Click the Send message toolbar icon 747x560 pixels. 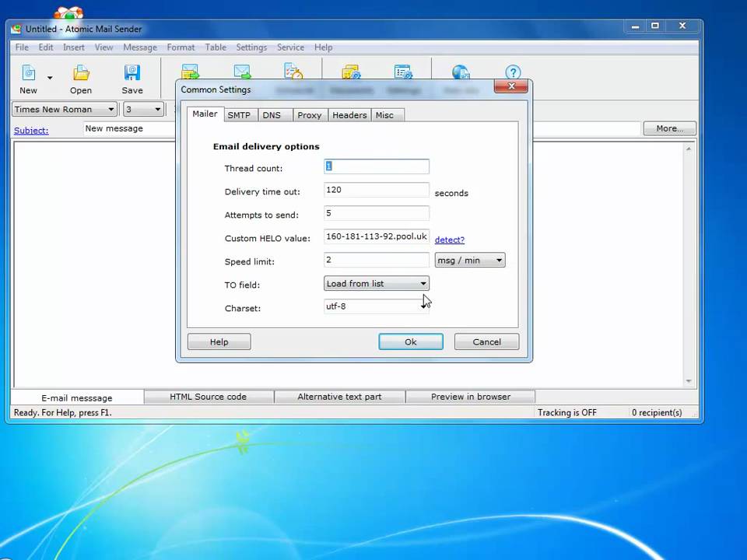(190, 72)
